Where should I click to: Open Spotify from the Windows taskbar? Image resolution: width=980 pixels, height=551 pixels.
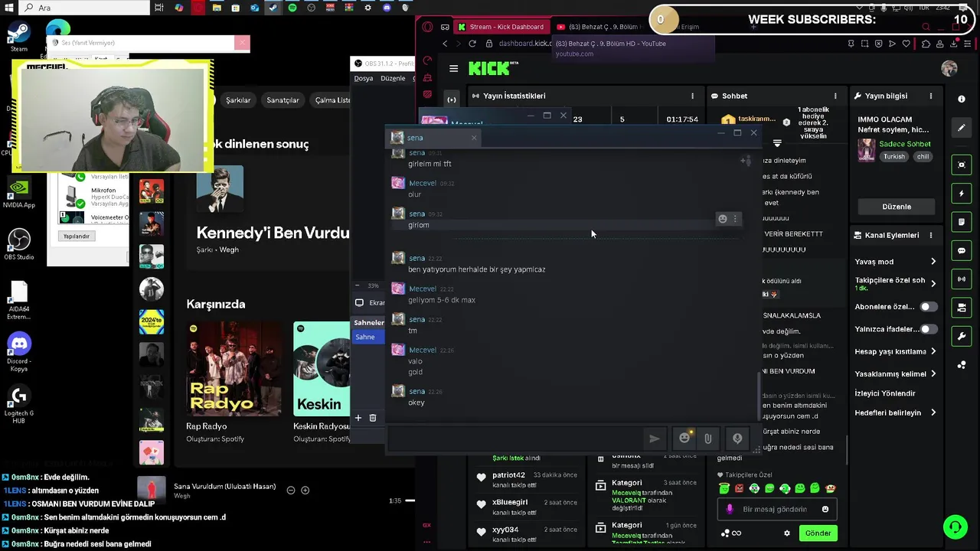[x=292, y=8]
